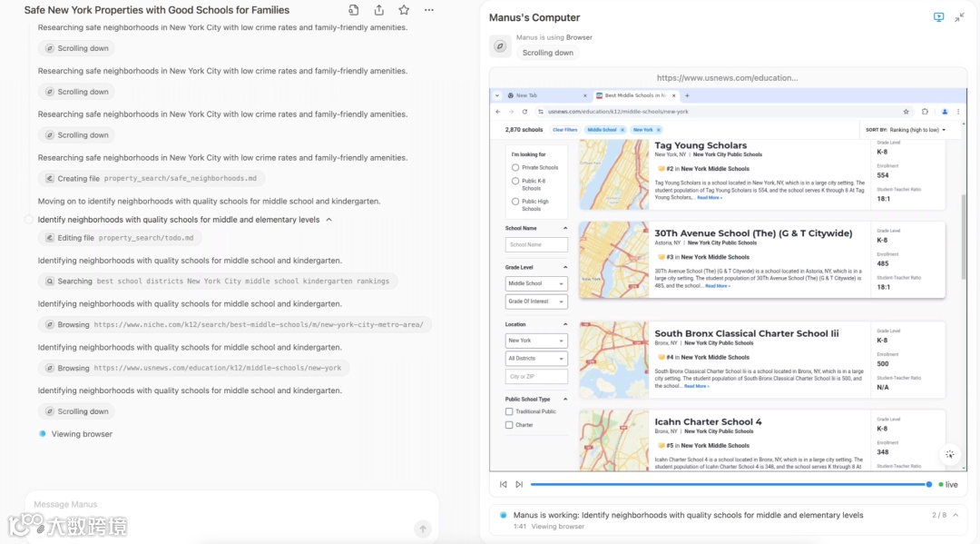Screen dimensions: 980x544
Task: Skip to next step in playback
Action: click(x=519, y=485)
